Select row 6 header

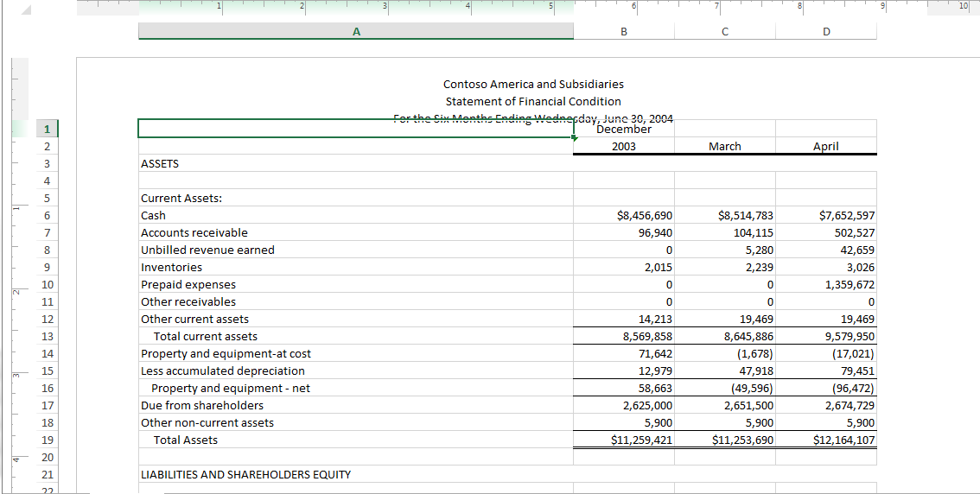coord(47,215)
